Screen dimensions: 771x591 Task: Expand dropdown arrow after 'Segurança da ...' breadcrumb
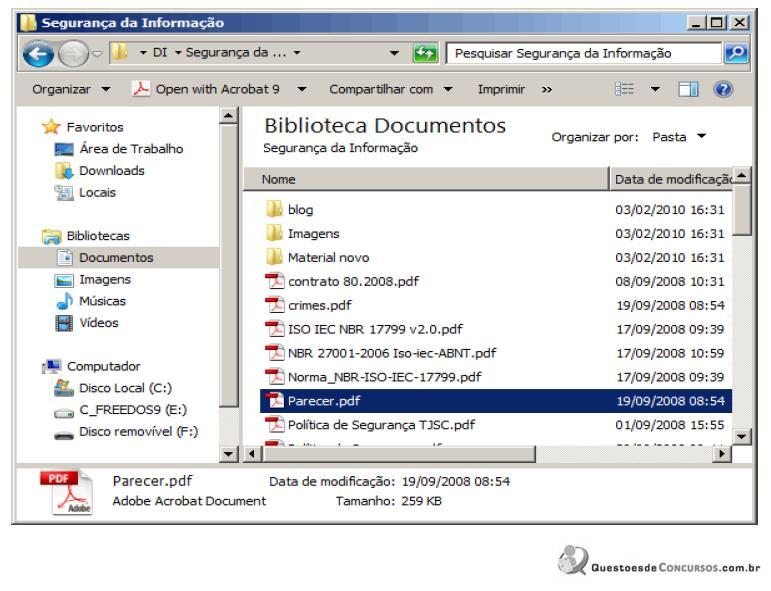click(297, 52)
